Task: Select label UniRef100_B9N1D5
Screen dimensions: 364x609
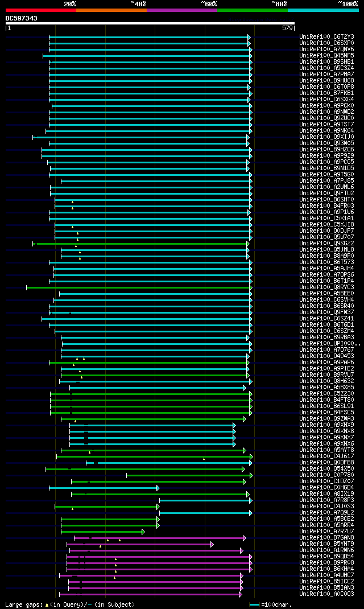Action: point(326,168)
